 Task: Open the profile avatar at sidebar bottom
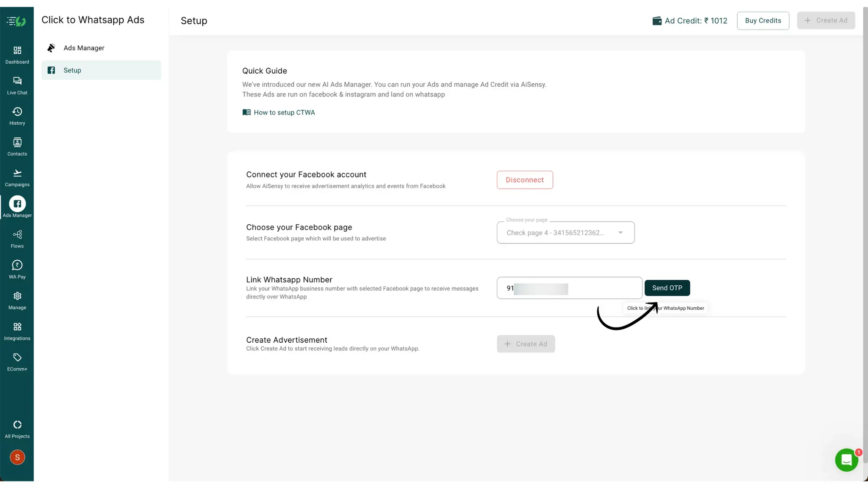pos(17,457)
